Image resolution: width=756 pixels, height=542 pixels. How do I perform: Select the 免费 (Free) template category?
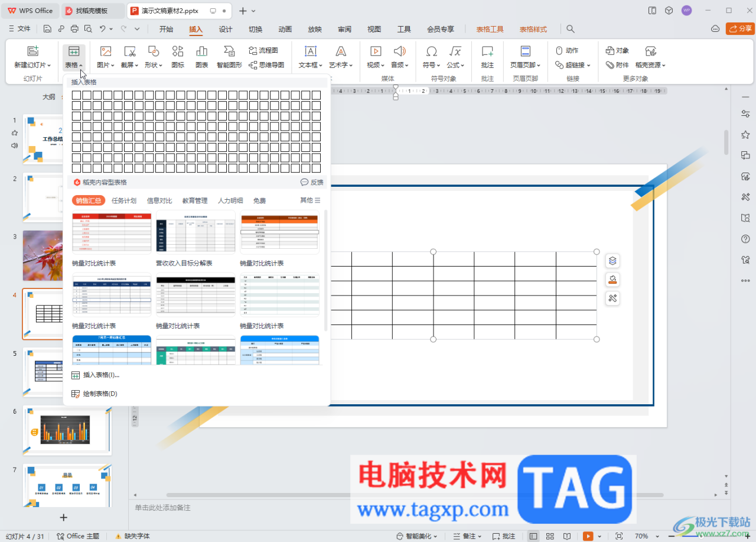pos(259,200)
